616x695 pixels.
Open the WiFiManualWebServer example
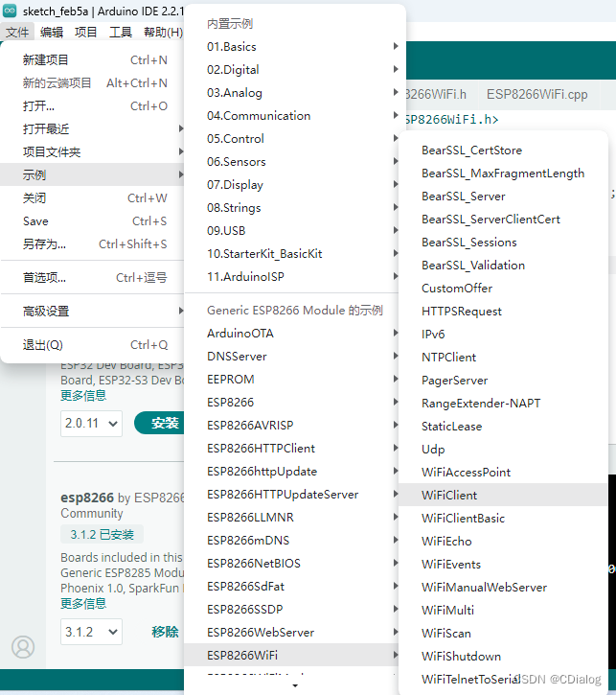click(x=503, y=588)
